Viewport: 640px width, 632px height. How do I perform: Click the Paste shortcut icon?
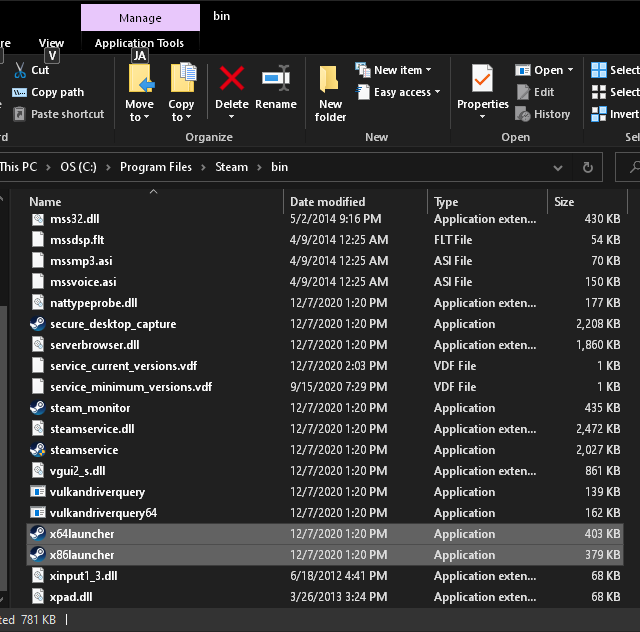pos(19,114)
